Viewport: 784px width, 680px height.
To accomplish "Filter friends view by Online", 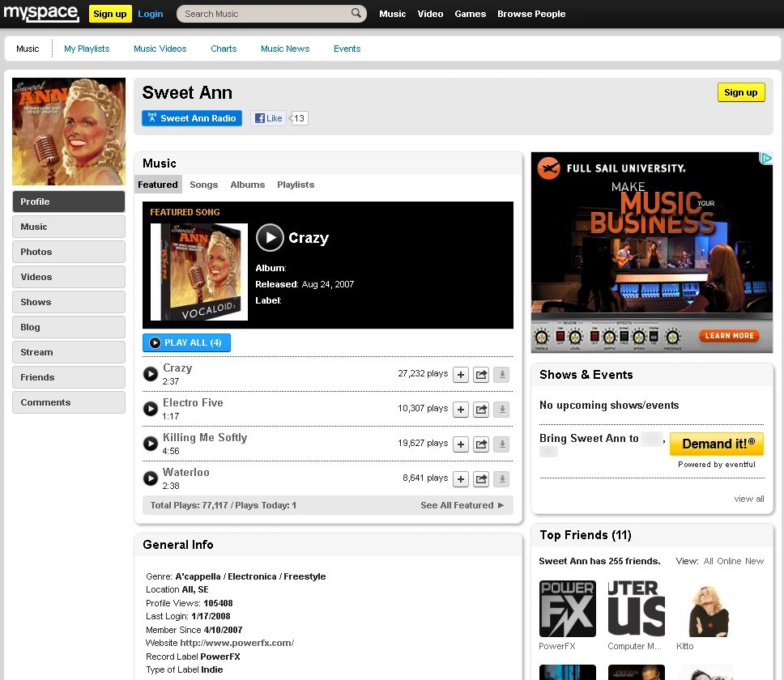I will tap(729, 561).
